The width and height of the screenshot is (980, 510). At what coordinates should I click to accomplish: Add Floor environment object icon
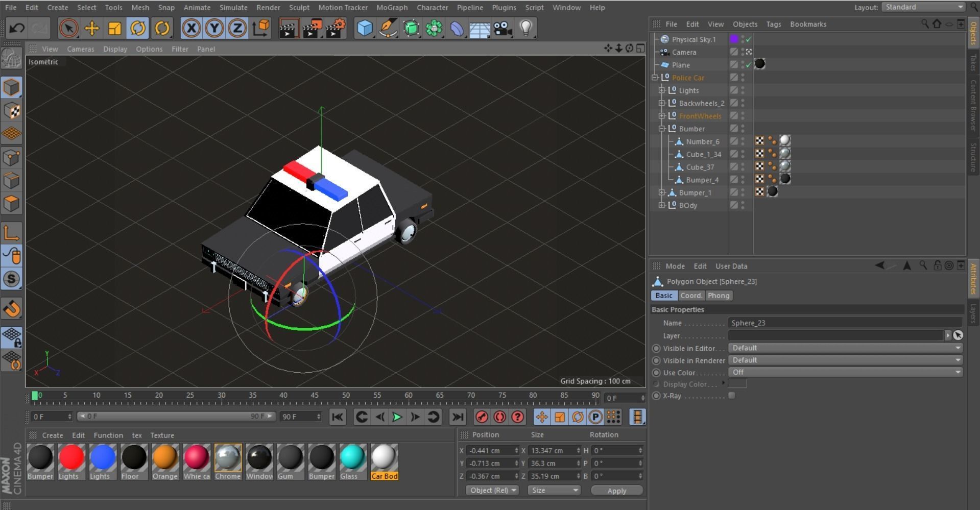[x=480, y=28]
